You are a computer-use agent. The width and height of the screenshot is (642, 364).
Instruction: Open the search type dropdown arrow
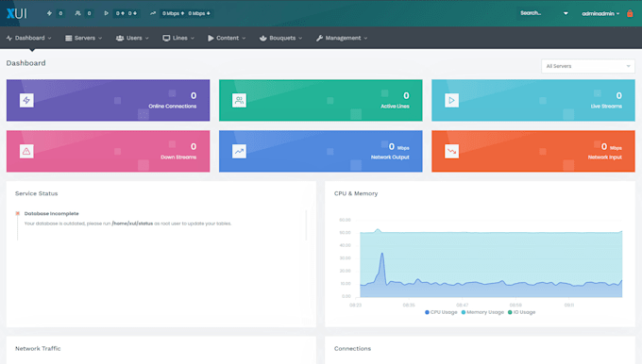566,13
